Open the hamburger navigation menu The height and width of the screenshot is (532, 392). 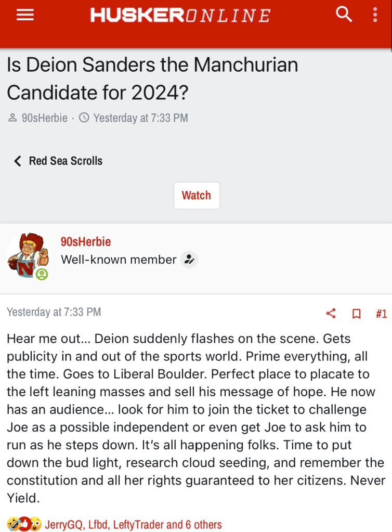point(25,15)
